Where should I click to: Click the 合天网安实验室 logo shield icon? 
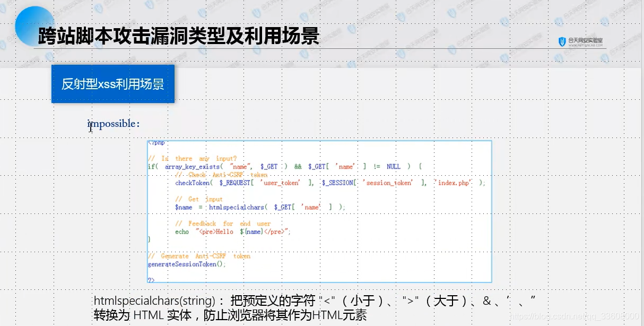click(562, 41)
